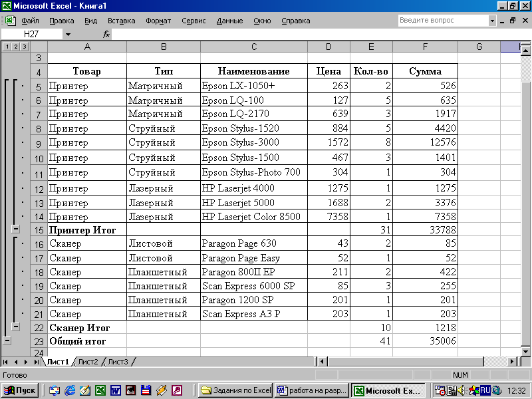Open the Сервис menu
This screenshot has width=532, height=399.
[194, 21]
